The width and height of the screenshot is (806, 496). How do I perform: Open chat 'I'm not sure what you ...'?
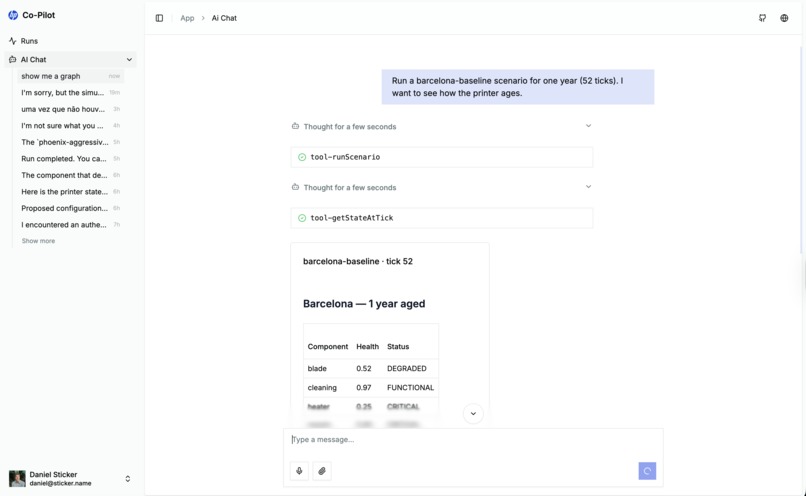pos(71,125)
